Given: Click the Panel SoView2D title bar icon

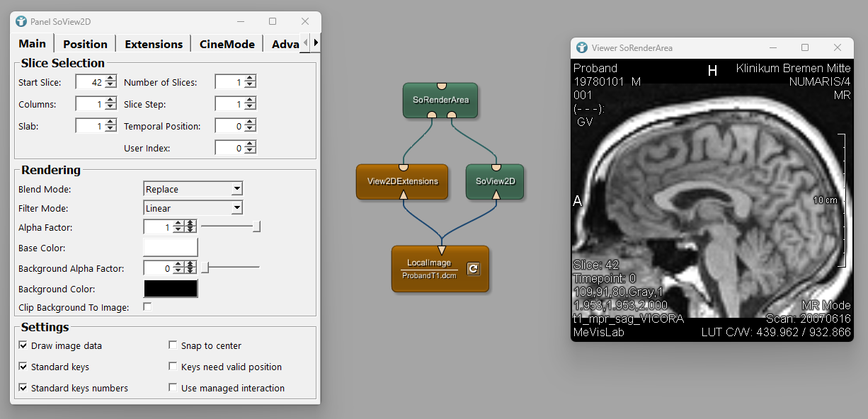Looking at the screenshot, I should pyautogui.click(x=21, y=21).
